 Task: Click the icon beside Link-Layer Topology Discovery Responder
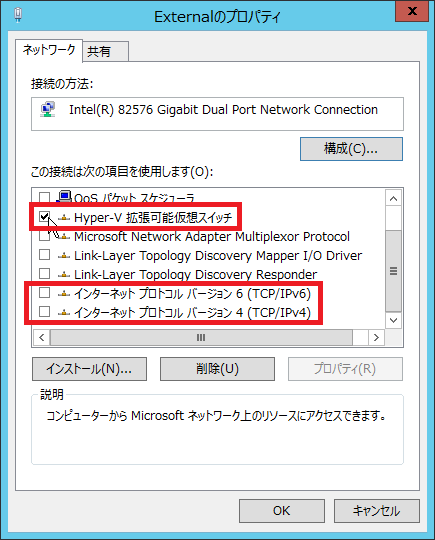(x=64, y=274)
